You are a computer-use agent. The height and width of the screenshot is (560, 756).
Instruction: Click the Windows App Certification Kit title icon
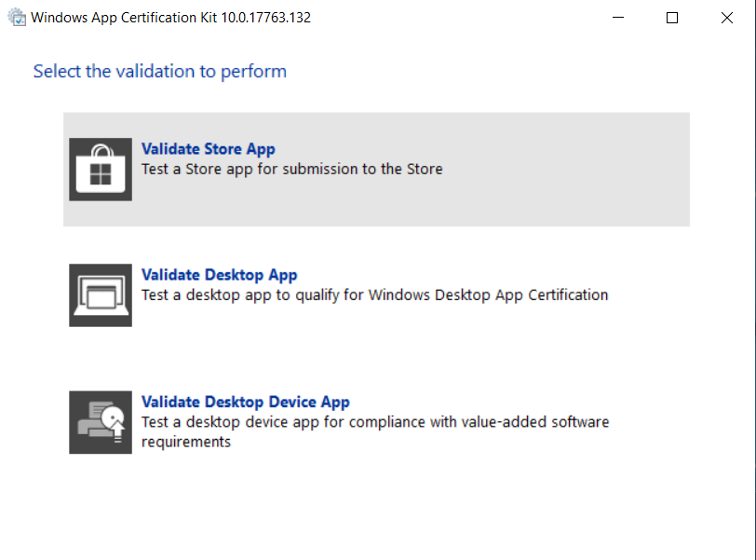(x=17, y=18)
